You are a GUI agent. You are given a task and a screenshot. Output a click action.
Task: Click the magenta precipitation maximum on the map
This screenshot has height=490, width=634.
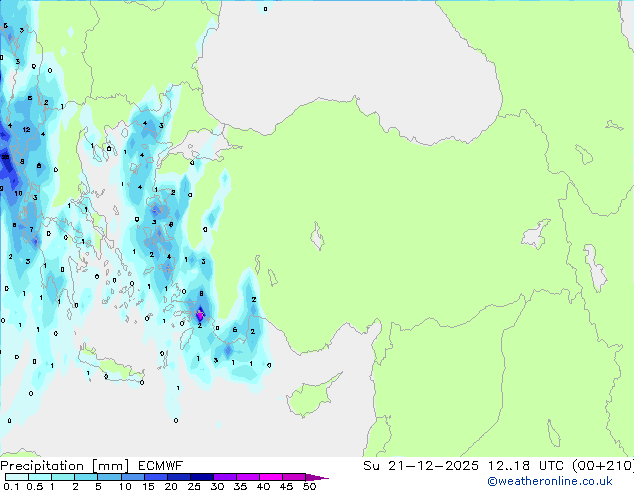(x=200, y=314)
